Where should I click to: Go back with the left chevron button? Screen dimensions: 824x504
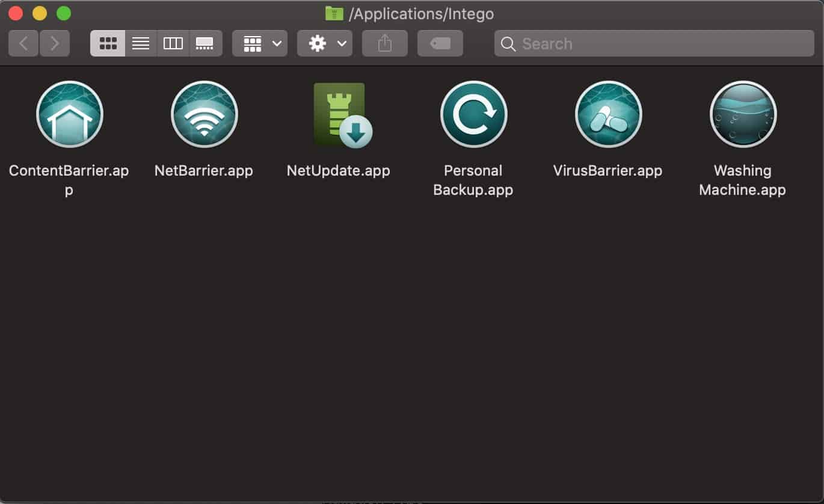point(23,43)
